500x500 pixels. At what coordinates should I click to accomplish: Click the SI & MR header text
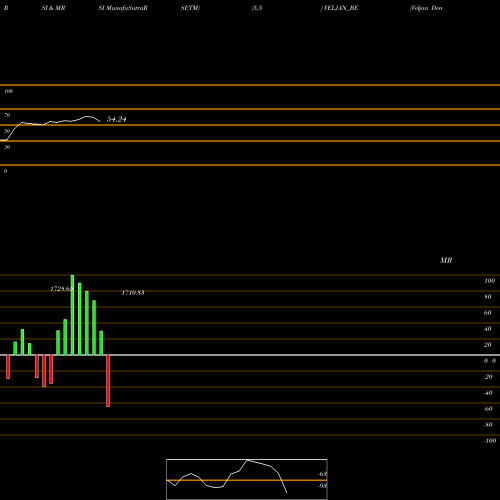click(53, 8)
